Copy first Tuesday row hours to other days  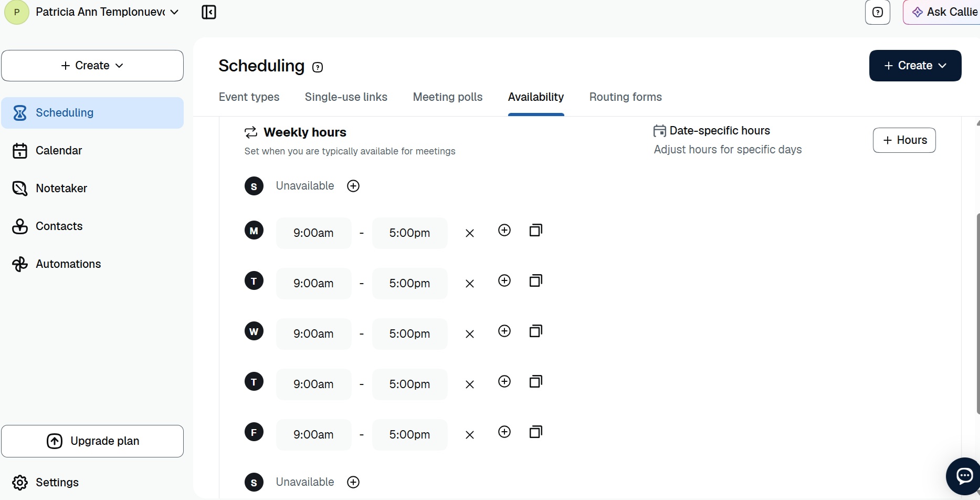pyautogui.click(x=536, y=280)
